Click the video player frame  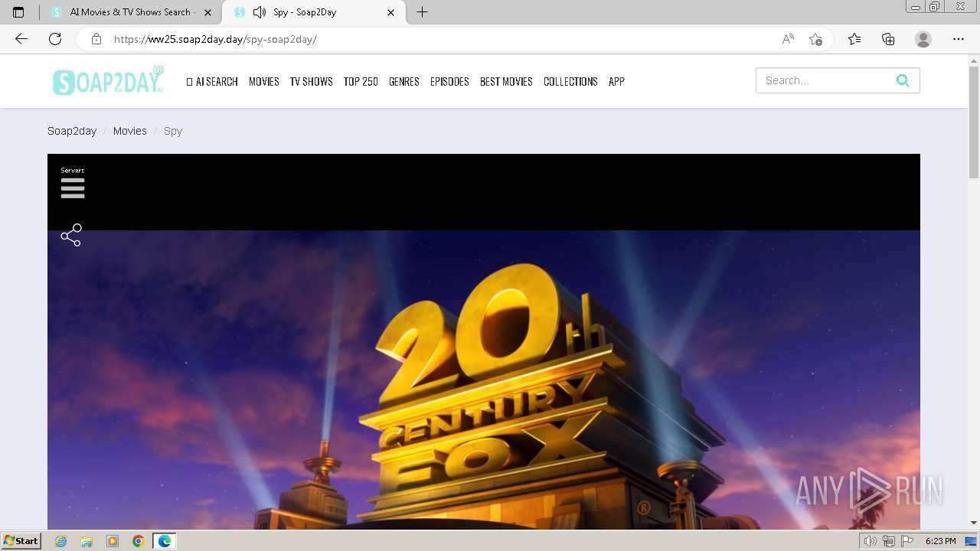click(484, 341)
